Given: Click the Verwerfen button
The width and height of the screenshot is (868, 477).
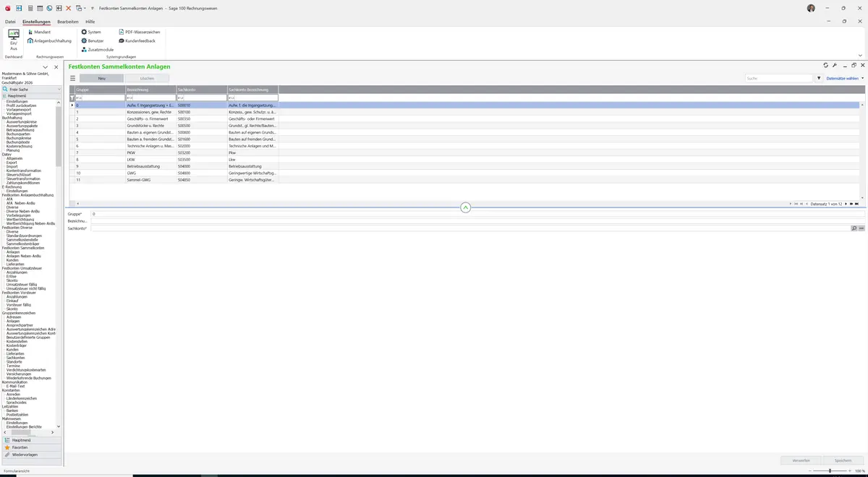Looking at the screenshot, I should point(801,460).
